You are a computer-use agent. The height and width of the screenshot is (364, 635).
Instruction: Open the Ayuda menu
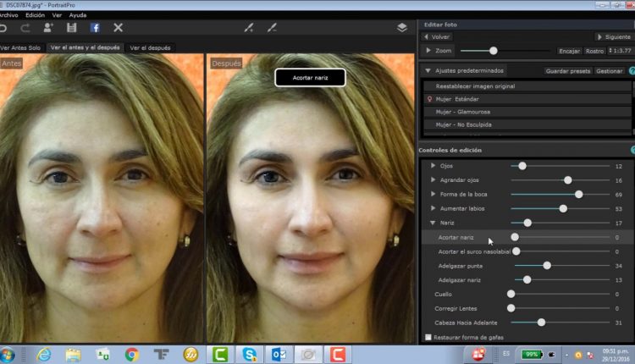78,15
